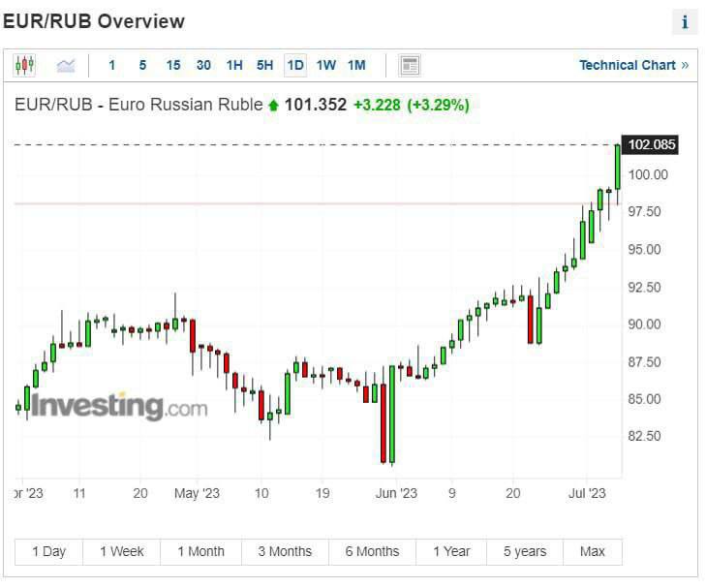Open the news panel icon in toolbar

(410, 65)
